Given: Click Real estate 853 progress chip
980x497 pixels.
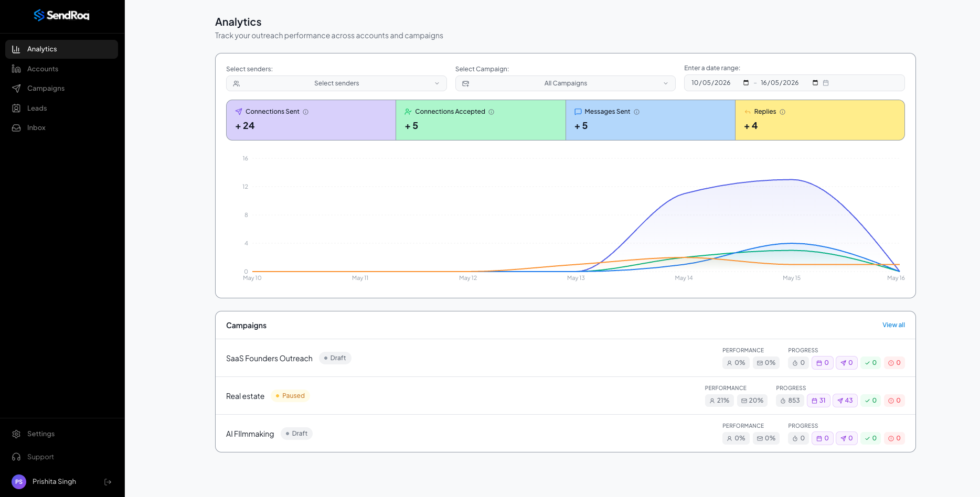Looking at the screenshot, I should pos(790,401).
